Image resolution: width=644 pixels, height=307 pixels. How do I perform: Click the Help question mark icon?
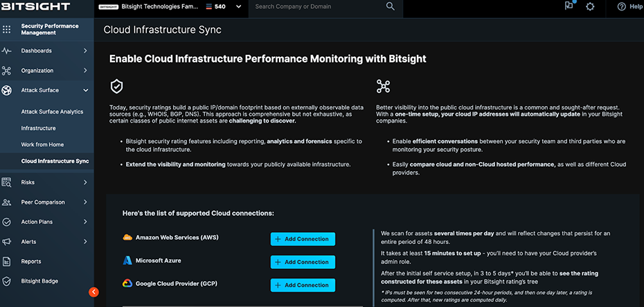(621, 7)
